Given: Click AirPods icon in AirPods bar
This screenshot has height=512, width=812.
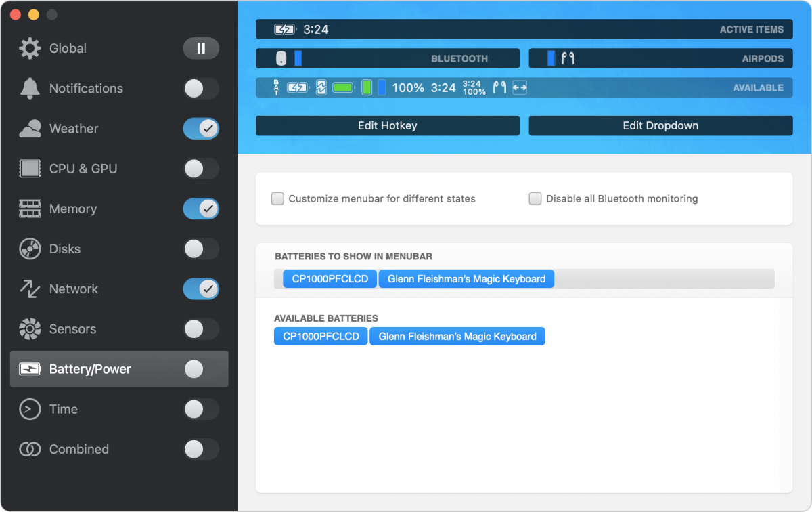Looking at the screenshot, I should [x=568, y=58].
